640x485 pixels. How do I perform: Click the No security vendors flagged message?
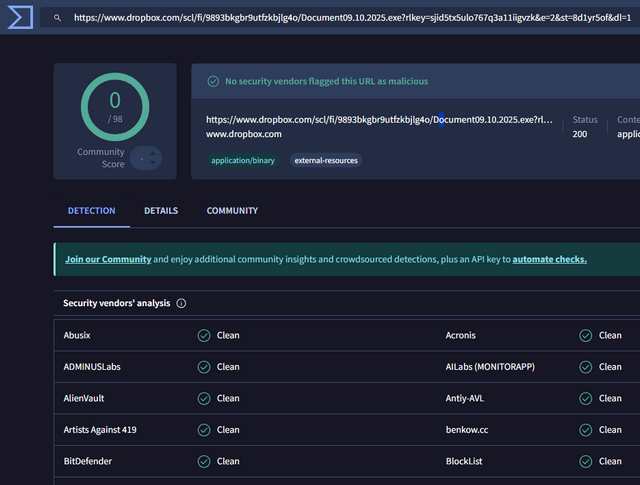pyautogui.click(x=327, y=81)
